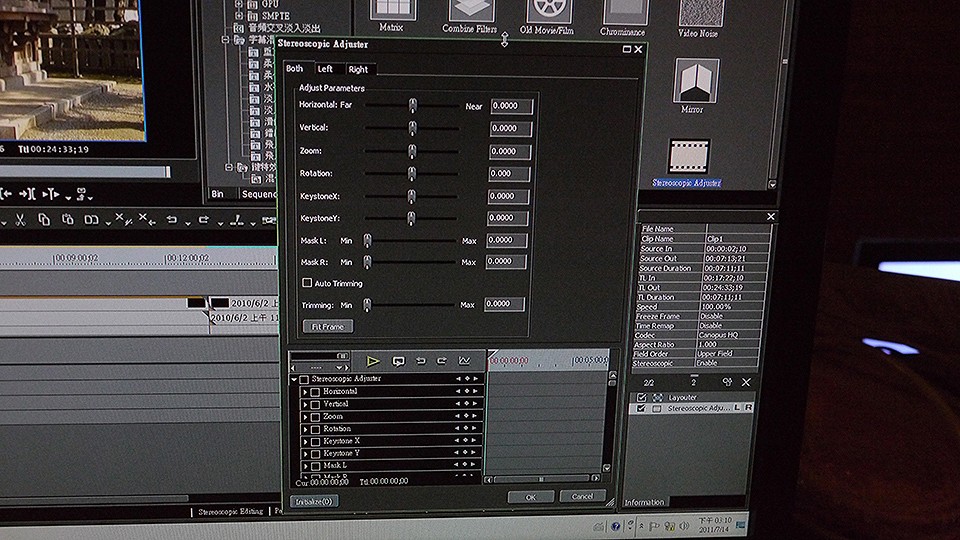Collapse Stereoscopic Adjuster keyframe tree
Viewport: 960px width, 540px height.
pos(294,379)
